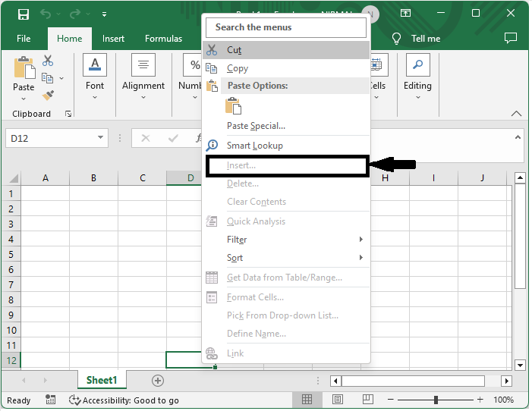Switch to the Home tab
The image size is (532, 411).
[70, 39]
